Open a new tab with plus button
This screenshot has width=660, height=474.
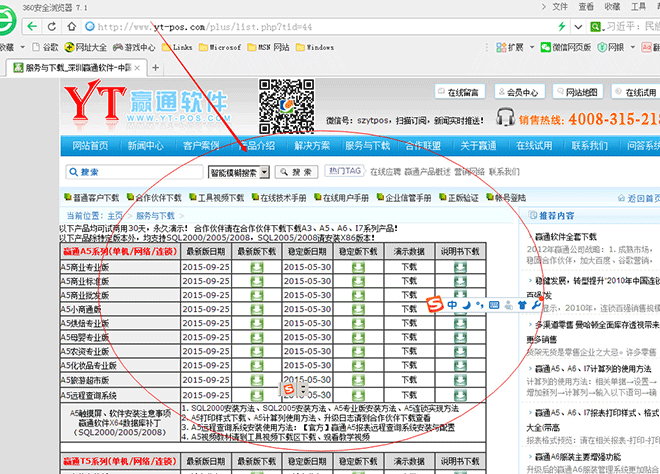(155, 68)
